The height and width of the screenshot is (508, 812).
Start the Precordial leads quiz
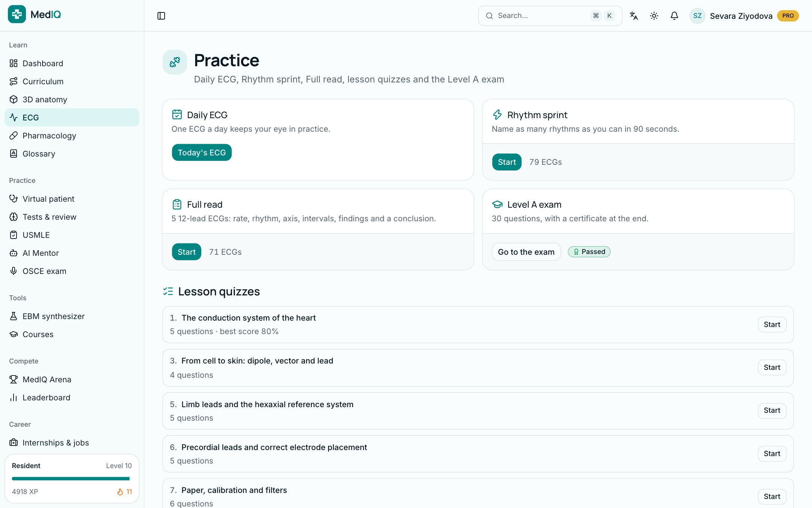click(x=772, y=453)
